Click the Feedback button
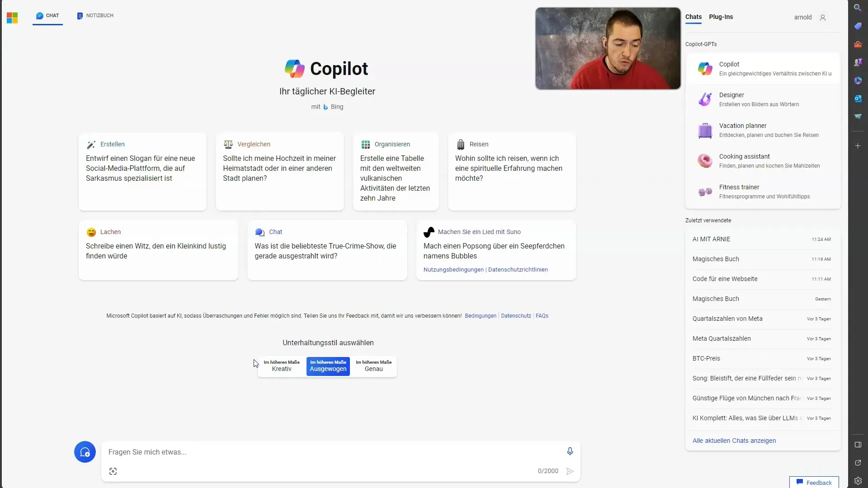 814,483
